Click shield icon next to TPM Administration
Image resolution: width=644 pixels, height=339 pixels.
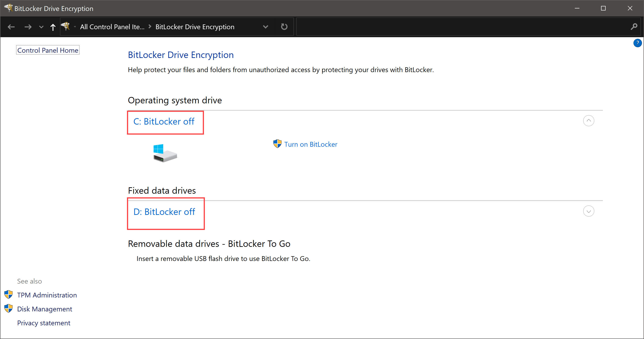(8, 295)
